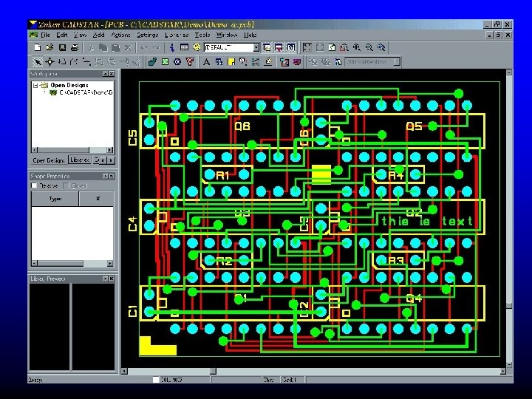This screenshot has width=532, height=399.
Task: Click the red Zoom Window magnifier icon
Action: (x=344, y=47)
